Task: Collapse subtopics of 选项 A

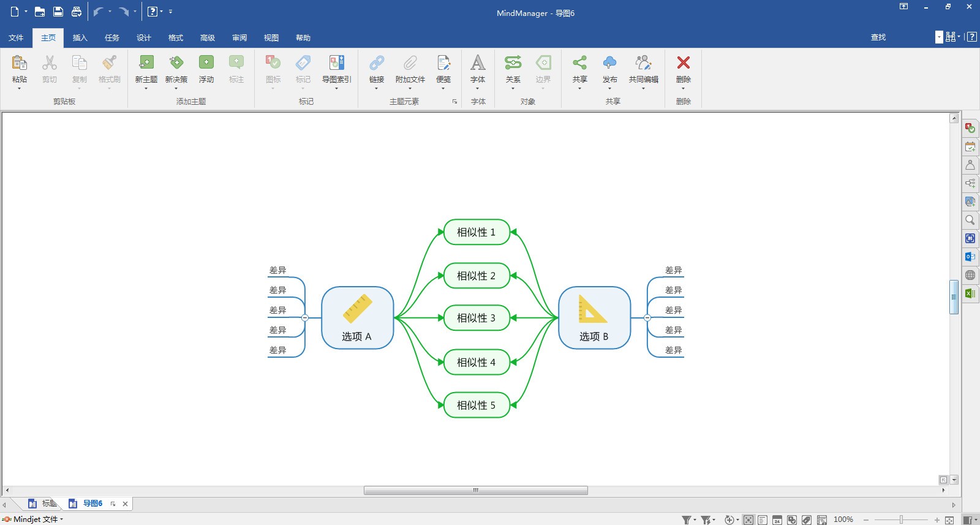Action: (305, 318)
